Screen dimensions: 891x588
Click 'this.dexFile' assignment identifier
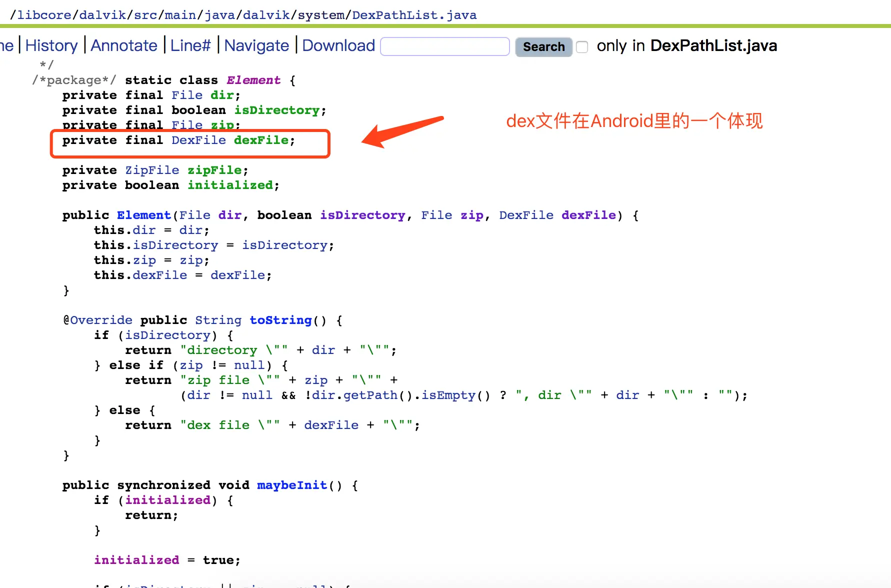click(x=160, y=275)
